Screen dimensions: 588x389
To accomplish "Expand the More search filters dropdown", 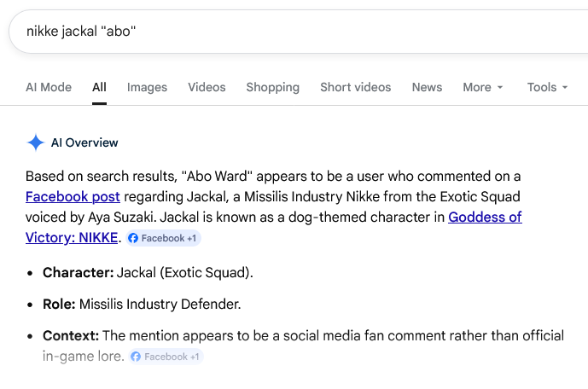I will [483, 87].
